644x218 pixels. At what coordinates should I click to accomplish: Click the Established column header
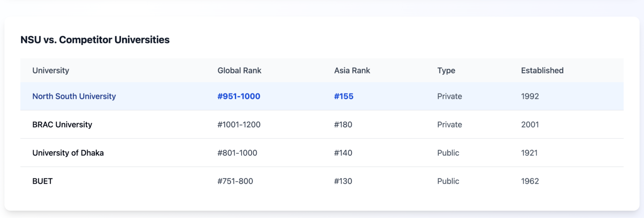coord(542,70)
